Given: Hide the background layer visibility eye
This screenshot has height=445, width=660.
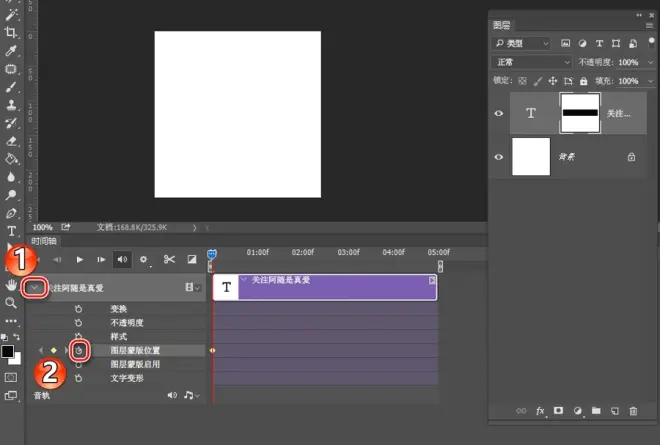Looking at the screenshot, I should click(499, 157).
